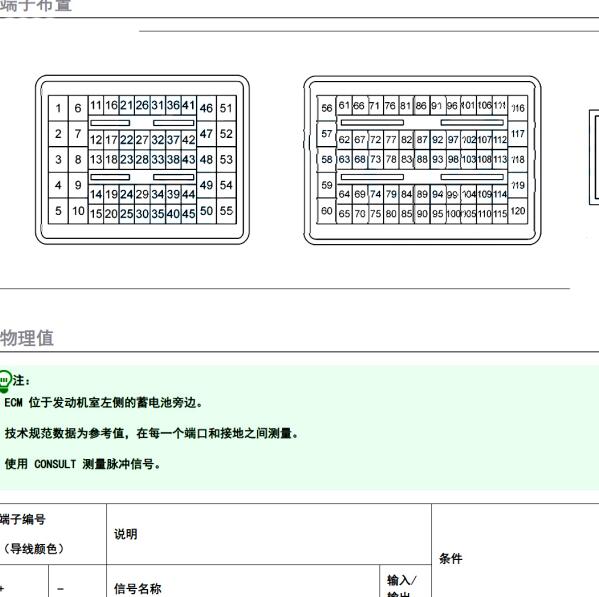Screen dimensions: 599x597
Task: Click terminal 58 in right connector
Action: [x=327, y=159]
